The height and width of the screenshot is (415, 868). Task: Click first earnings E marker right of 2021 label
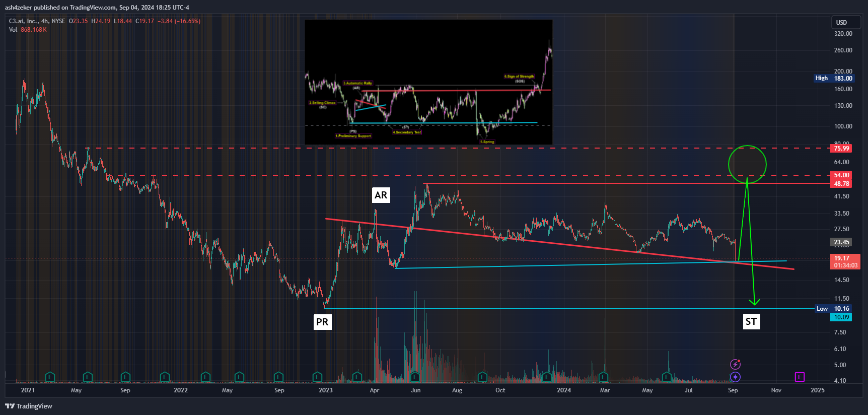(50, 377)
